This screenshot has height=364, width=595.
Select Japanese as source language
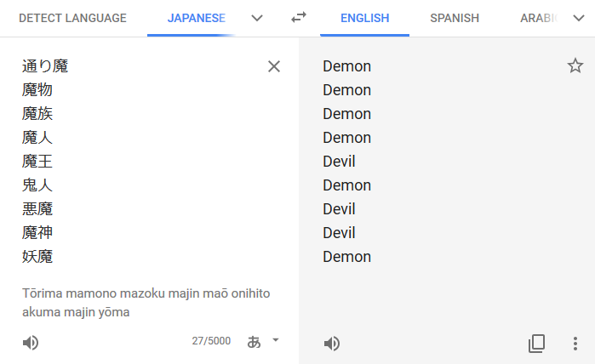(197, 18)
